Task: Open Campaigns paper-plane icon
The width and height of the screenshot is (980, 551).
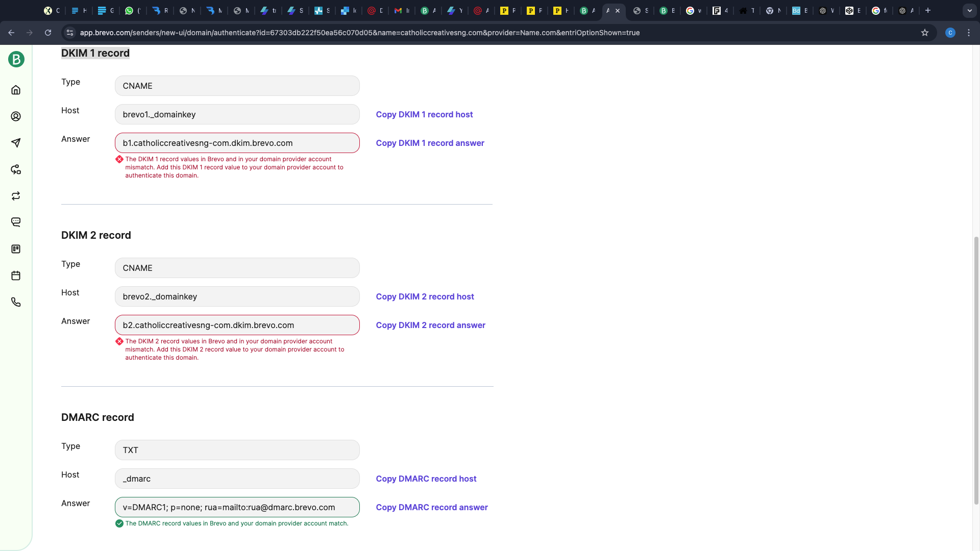Action: coord(16,143)
